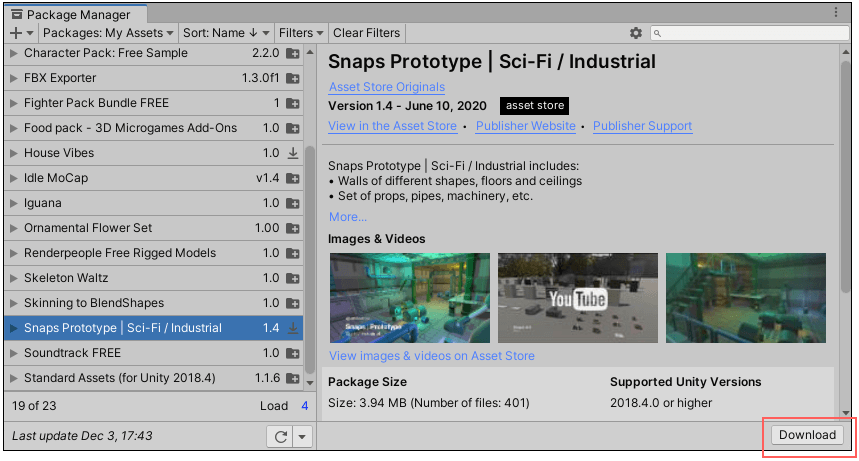Open dropdown arrow next to refresh button
The height and width of the screenshot is (461, 859).
(302, 437)
